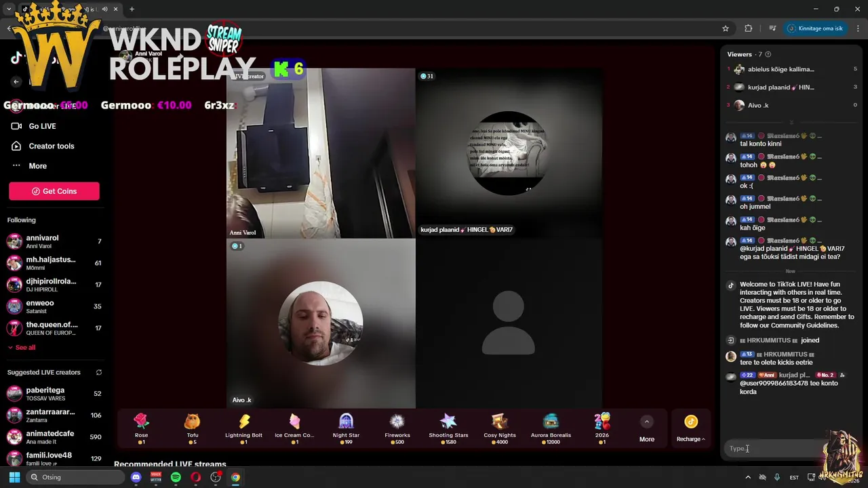Open a new browser tab
Viewport: 868px width, 488px height.
[132, 9]
